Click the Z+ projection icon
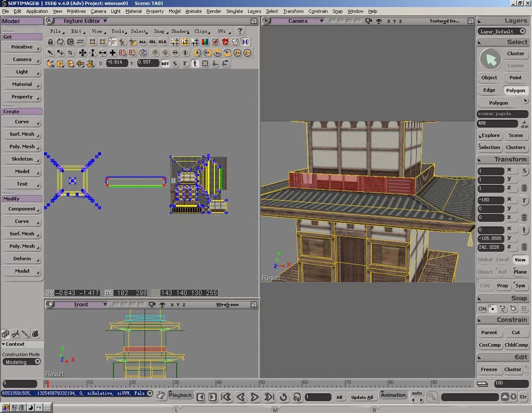Image resolution: width=532 pixels, height=413 pixels. coord(237,53)
